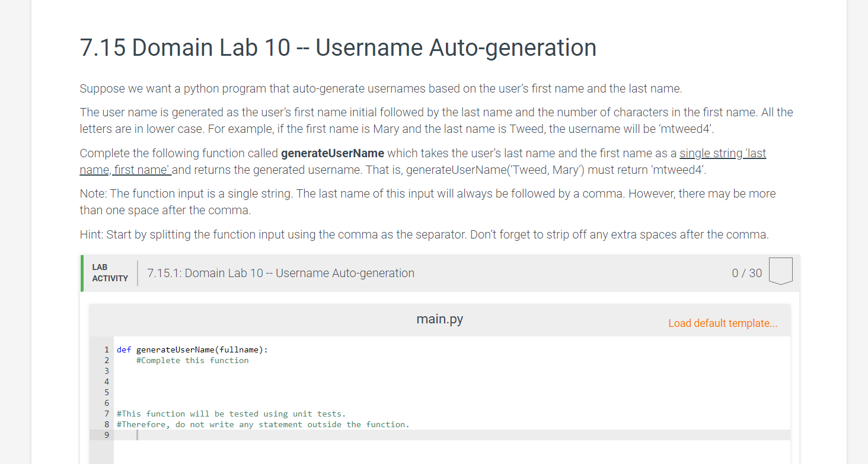Click the 0 / 30 score display
The width and height of the screenshot is (868, 464).
(x=746, y=273)
